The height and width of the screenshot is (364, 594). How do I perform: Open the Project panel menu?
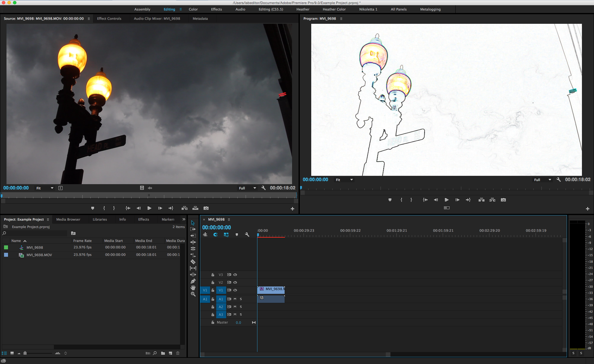[48, 219]
